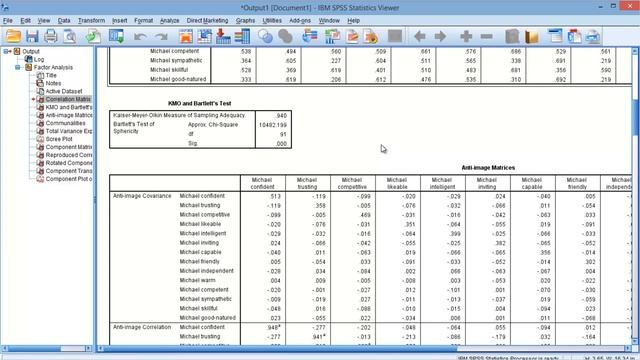Select the Title item in the outline
Viewport: 640px width, 360px height.
51,76
